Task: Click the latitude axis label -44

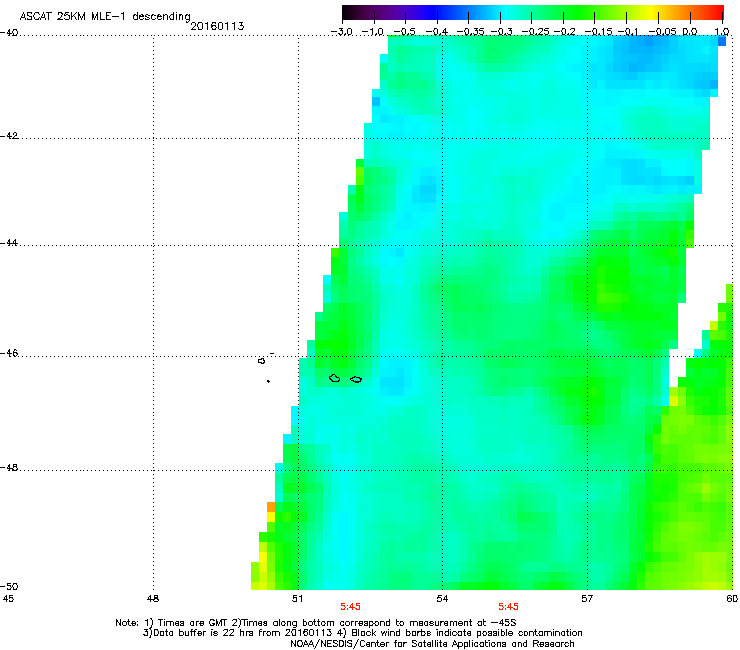Action: [9, 243]
